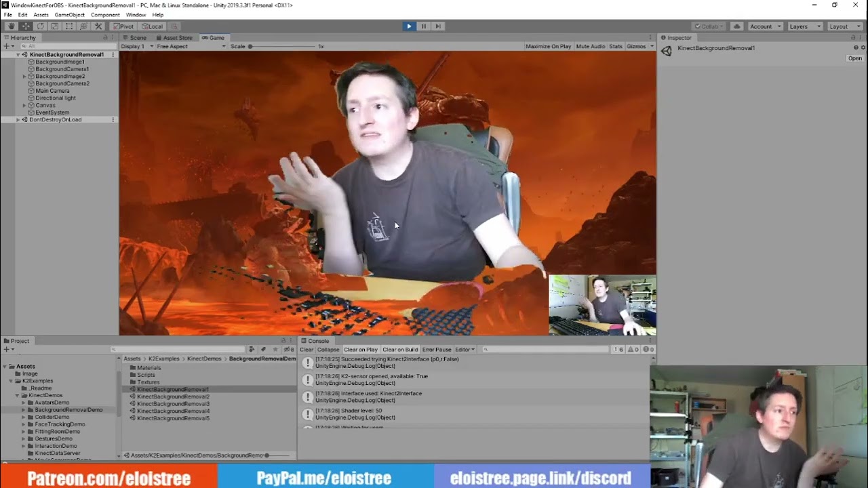
Task: Click the Play button
Action: coord(408,26)
